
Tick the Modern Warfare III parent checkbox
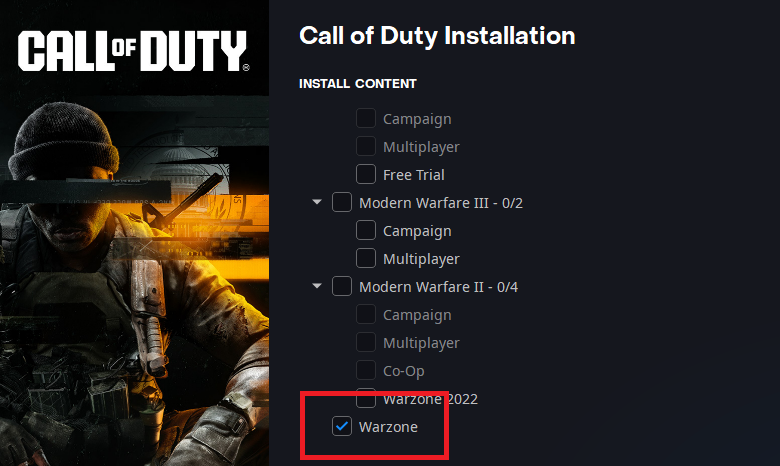(342, 202)
